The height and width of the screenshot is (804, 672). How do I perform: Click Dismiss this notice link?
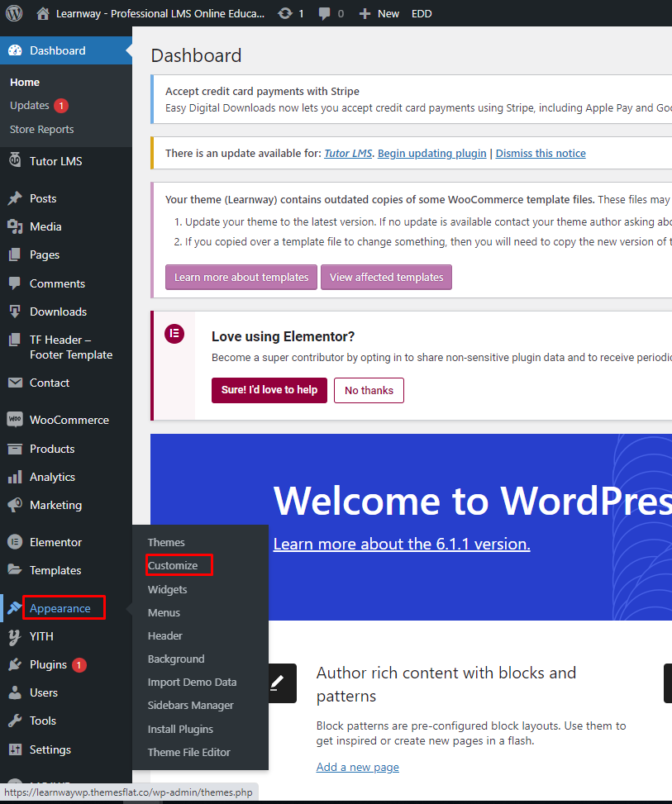point(541,154)
